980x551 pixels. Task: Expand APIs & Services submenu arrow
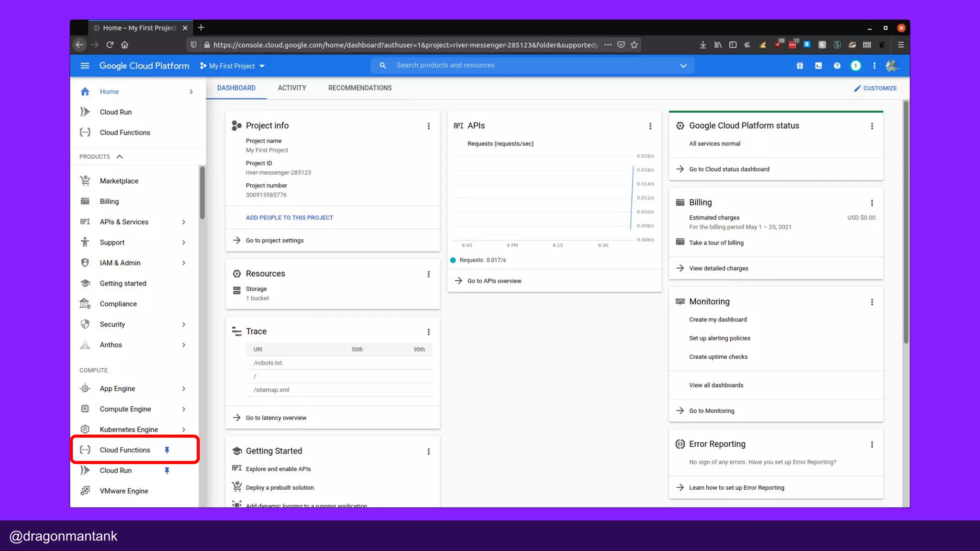pos(184,222)
